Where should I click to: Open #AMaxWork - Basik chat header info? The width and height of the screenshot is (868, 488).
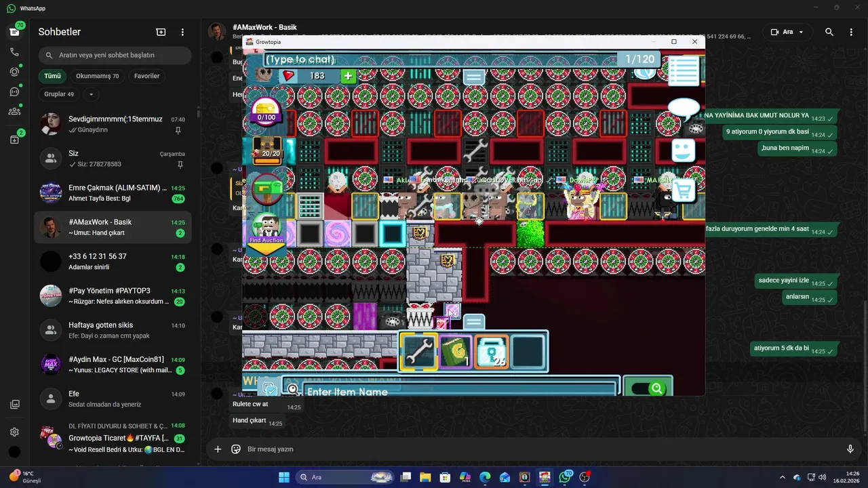pos(264,28)
